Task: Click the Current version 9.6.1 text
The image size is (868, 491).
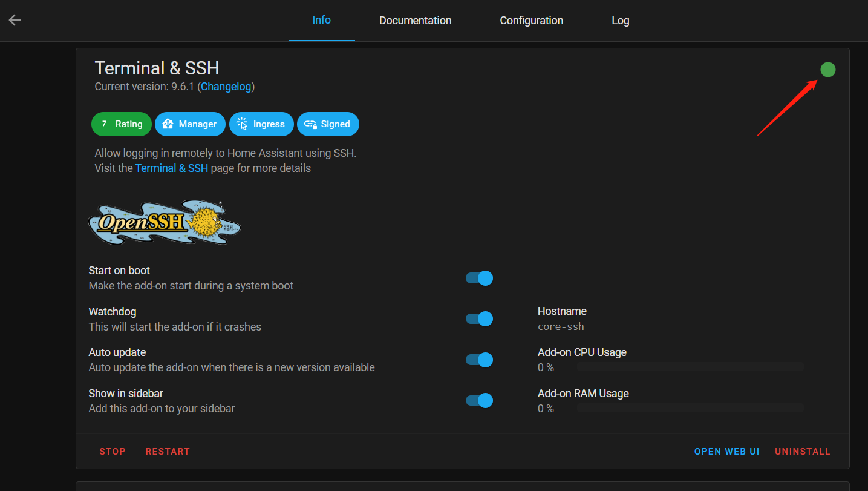Action: tap(144, 87)
